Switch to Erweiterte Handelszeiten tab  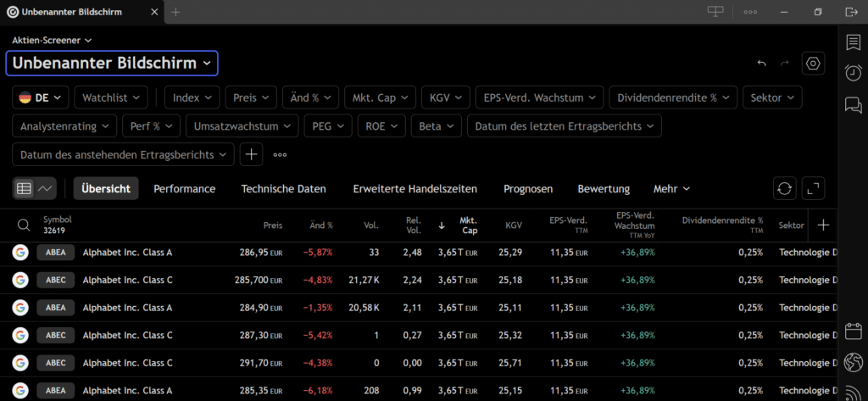(415, 189)
